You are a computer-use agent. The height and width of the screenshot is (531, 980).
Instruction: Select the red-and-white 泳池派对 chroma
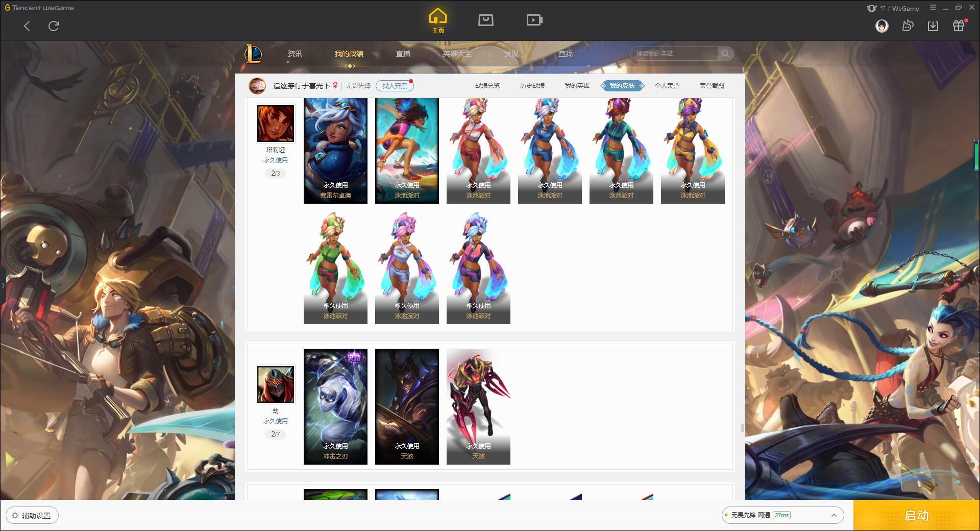(478, 151)
